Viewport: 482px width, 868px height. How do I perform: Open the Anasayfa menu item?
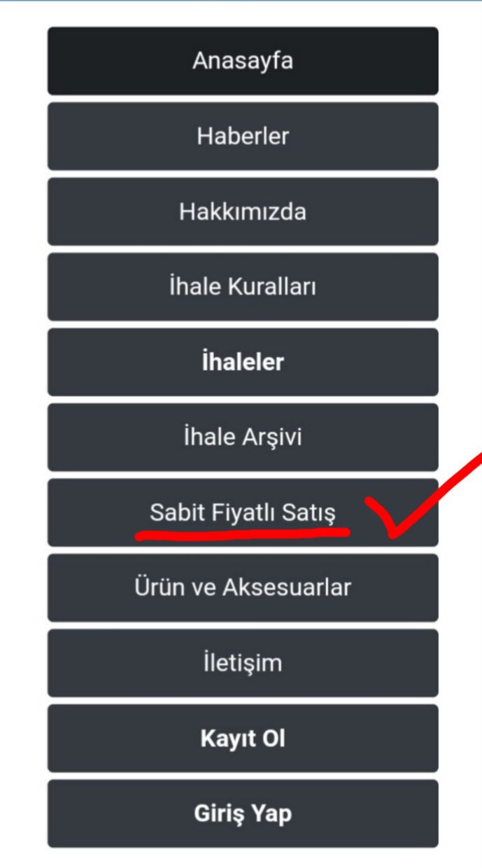(x=243, y=61)
